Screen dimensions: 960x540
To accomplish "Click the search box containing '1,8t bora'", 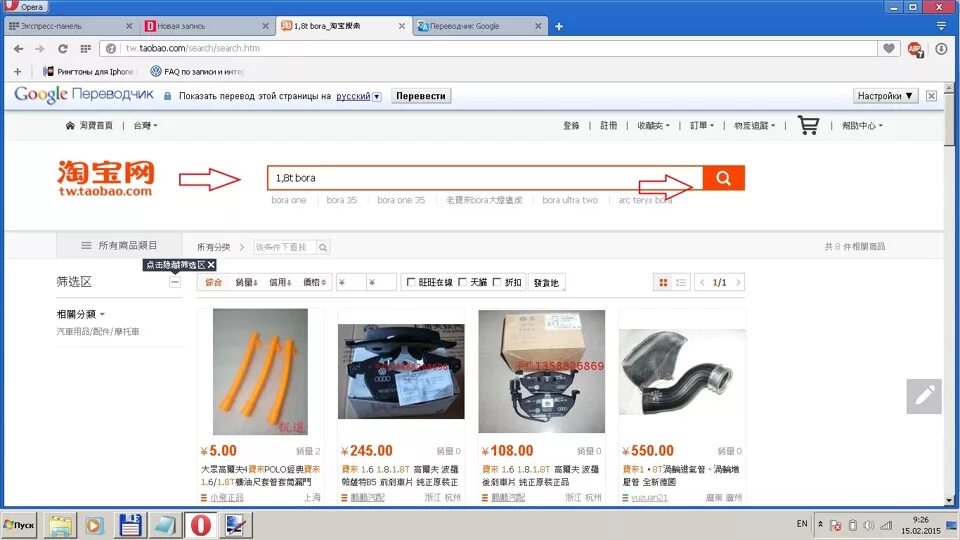I will pyautogui.click(x=485, y=178).
